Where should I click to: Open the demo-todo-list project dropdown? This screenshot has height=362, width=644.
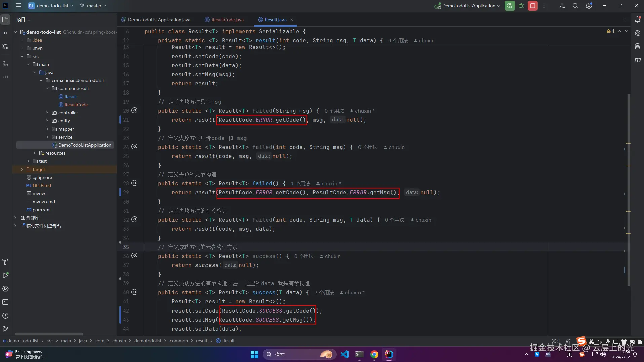pos(51,6)
